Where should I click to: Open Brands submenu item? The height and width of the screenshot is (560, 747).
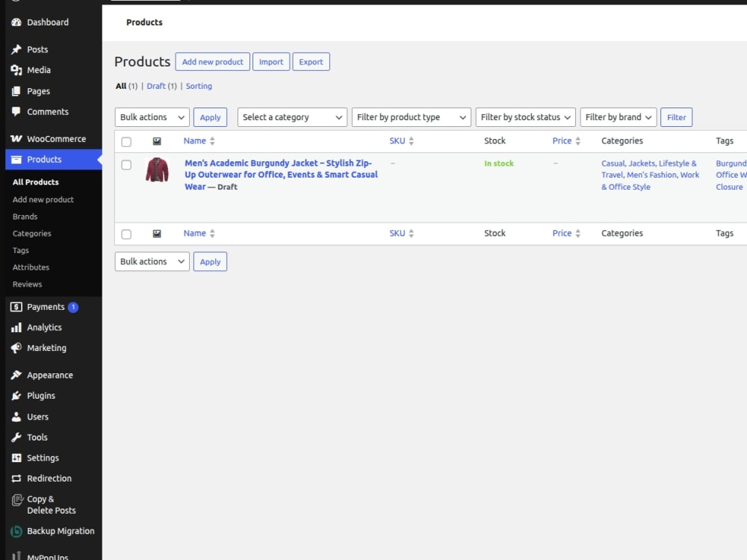(25, 217)
